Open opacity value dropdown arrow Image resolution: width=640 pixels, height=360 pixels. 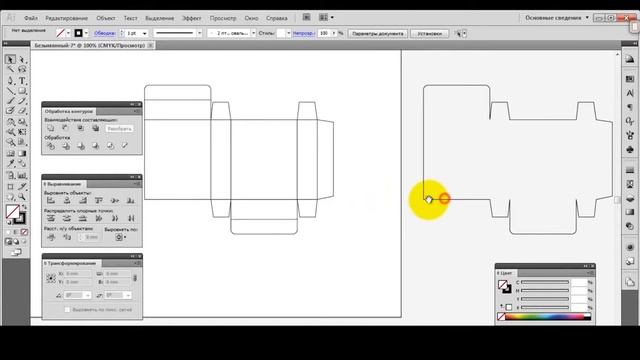pyautogui.click(x=333, y=33)
